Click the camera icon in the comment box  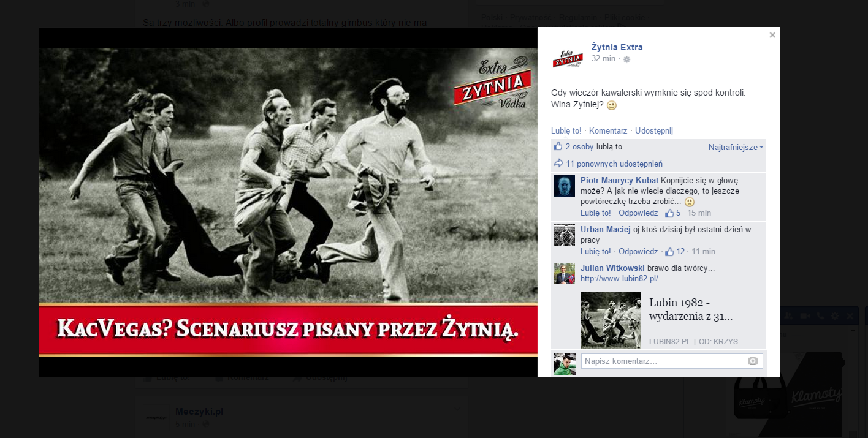pos(753,361)
